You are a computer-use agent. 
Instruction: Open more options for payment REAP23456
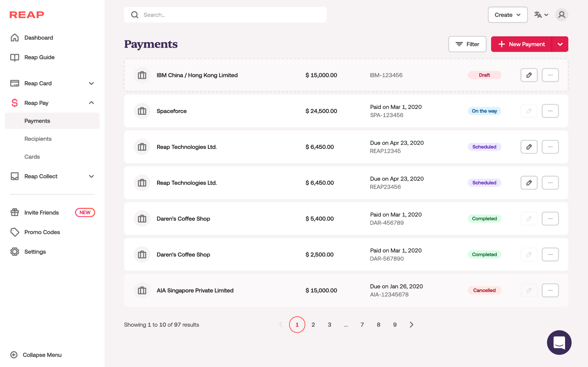[x=550, y=183]
